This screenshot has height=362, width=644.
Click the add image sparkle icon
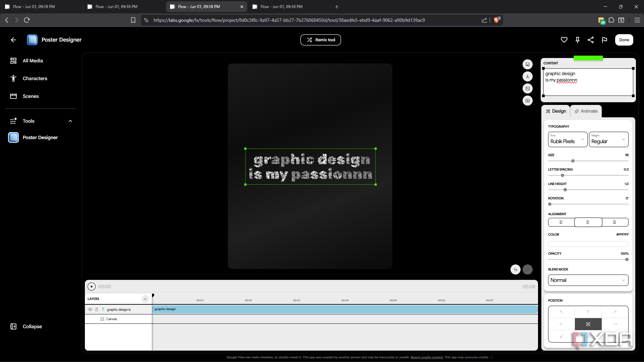[528, 64]
